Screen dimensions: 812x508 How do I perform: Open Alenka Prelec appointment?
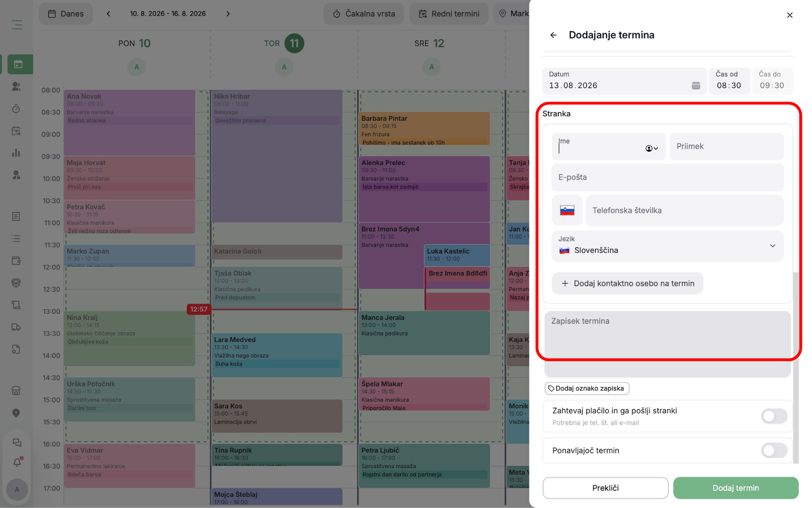coord(424,189)
